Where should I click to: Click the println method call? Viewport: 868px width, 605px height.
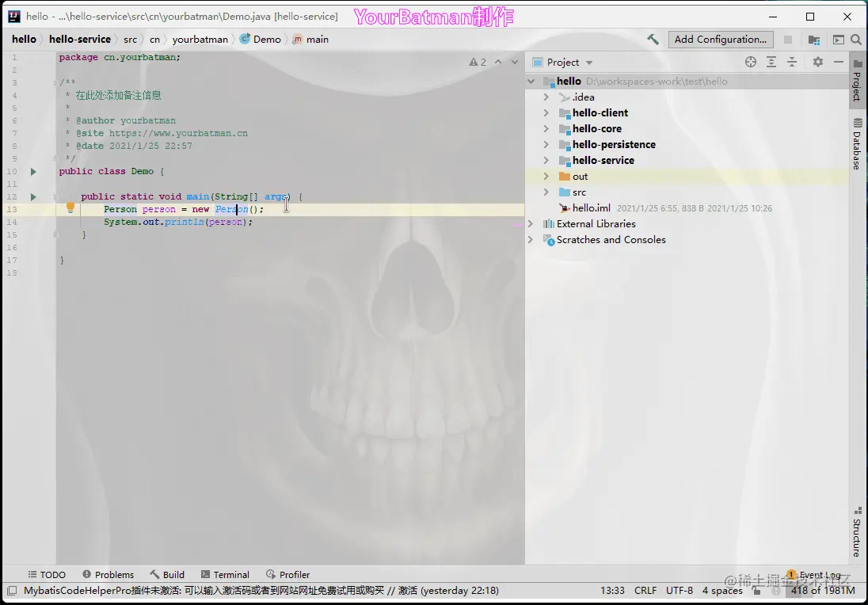point(185,222)
